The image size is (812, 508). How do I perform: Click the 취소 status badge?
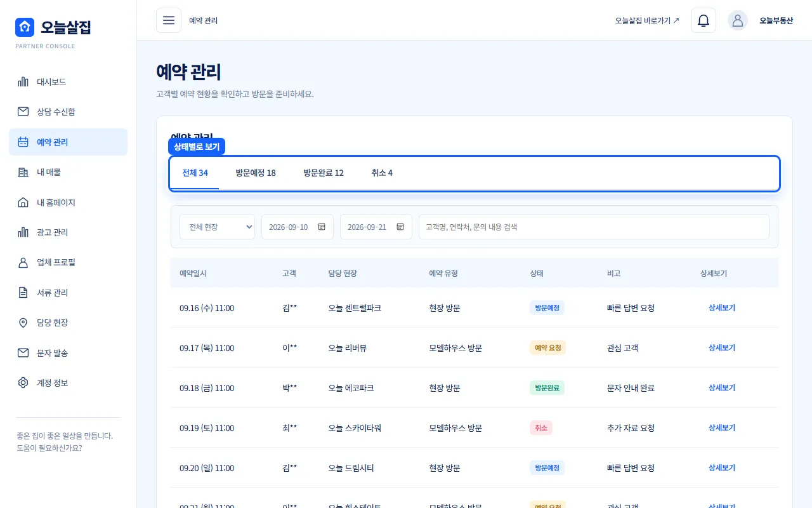[541, 428]
